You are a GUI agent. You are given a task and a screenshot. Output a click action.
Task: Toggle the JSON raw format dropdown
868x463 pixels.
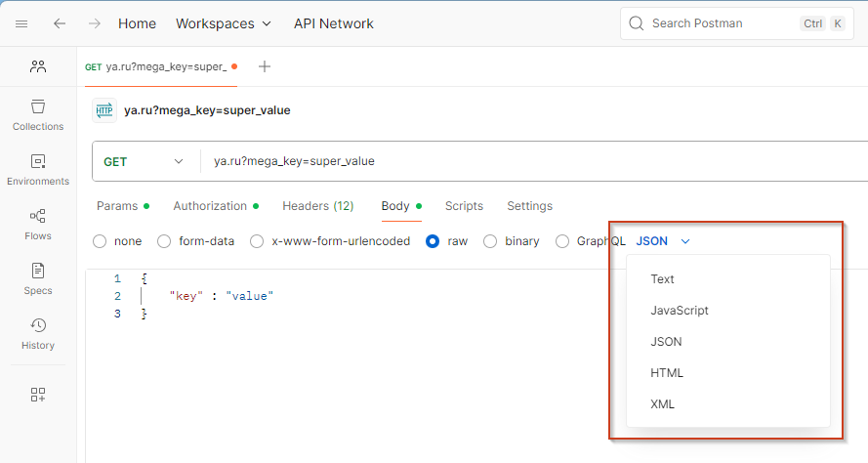point(663,241)
